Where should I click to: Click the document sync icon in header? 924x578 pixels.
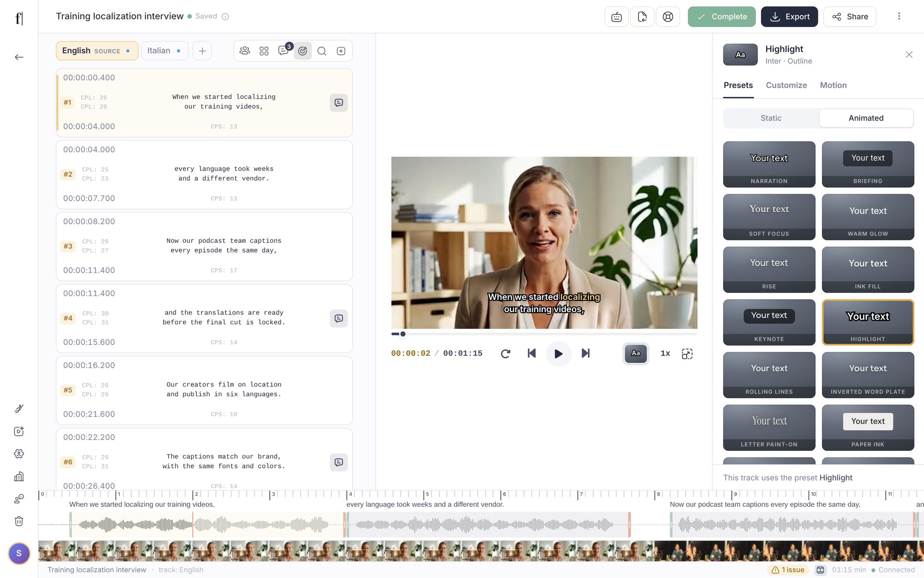pos(642,17)
